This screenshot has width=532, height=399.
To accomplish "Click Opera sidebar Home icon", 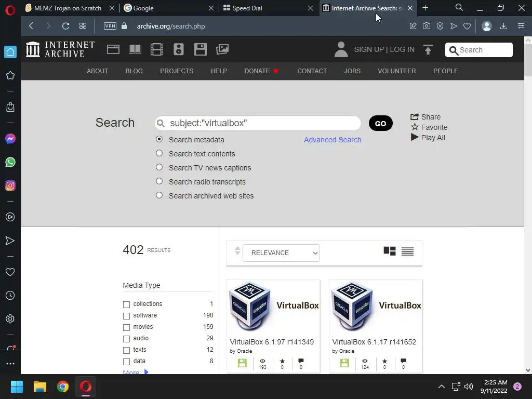I will point(10,52).
